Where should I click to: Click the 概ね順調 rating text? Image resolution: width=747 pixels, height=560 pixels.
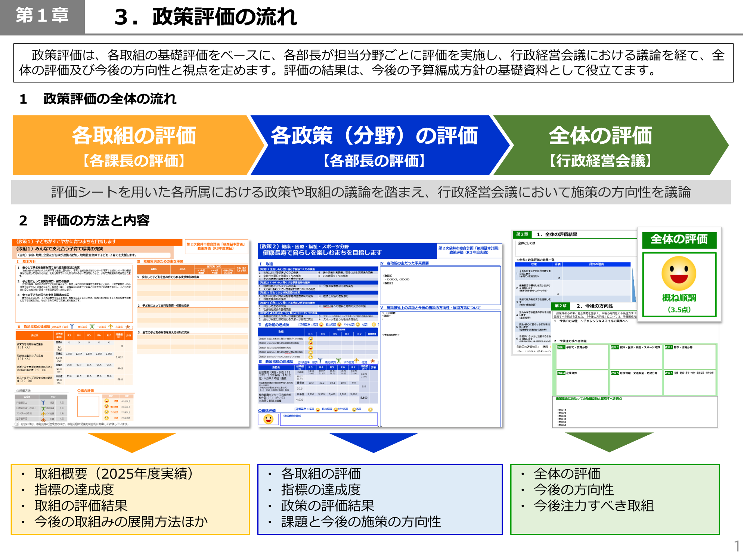(679, 298)
